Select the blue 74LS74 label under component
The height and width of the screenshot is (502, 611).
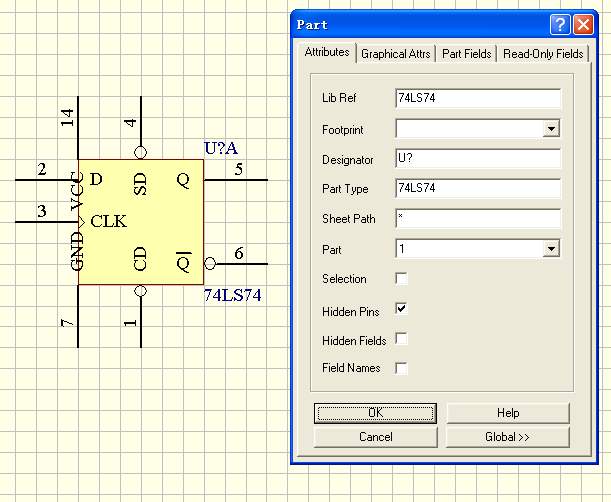233,295
